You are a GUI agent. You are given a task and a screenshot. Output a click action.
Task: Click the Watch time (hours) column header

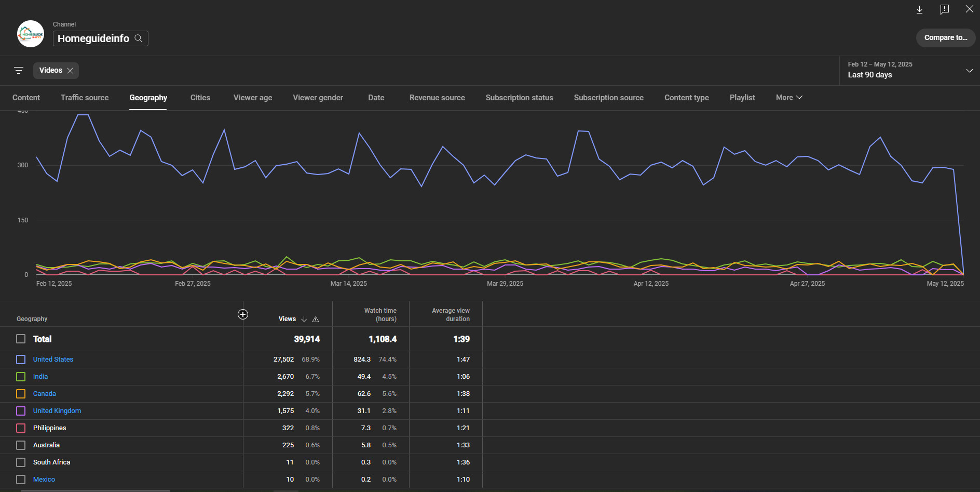380,315
